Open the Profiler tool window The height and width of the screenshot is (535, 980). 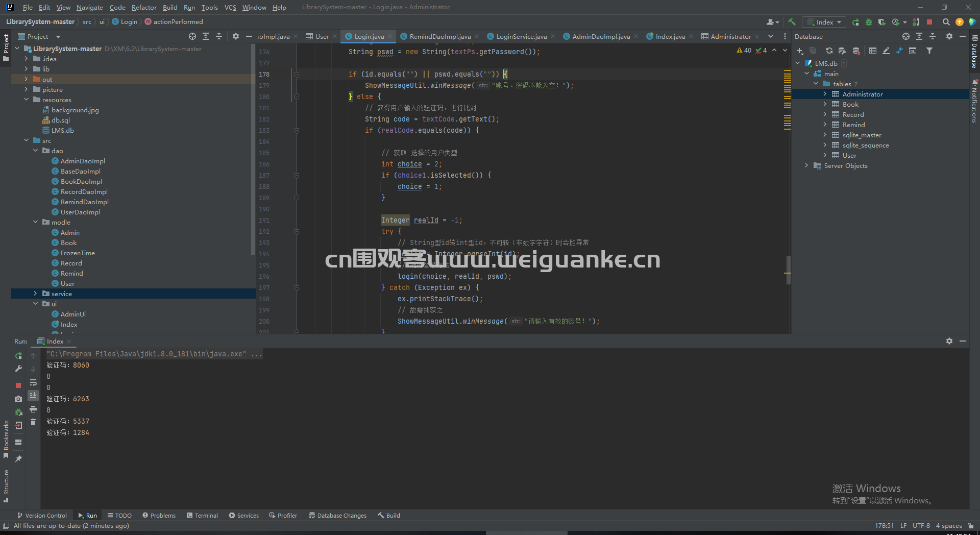click(283, 515)
